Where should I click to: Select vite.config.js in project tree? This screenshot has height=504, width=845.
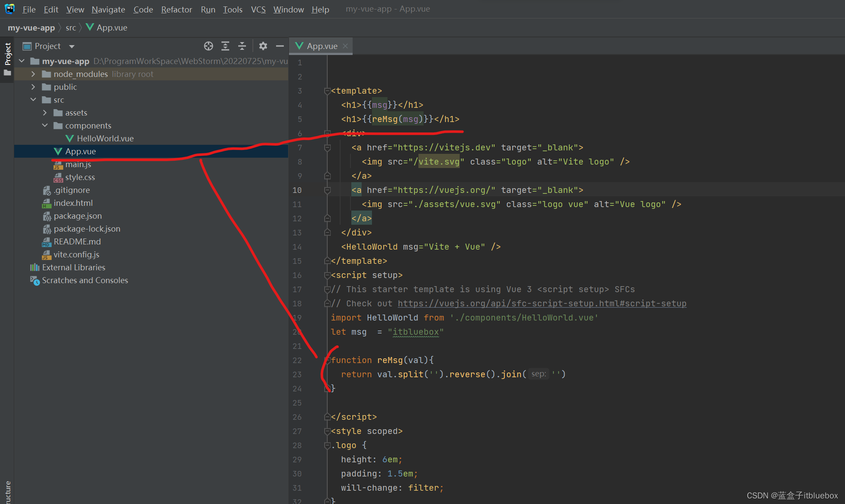coord(76,254)
